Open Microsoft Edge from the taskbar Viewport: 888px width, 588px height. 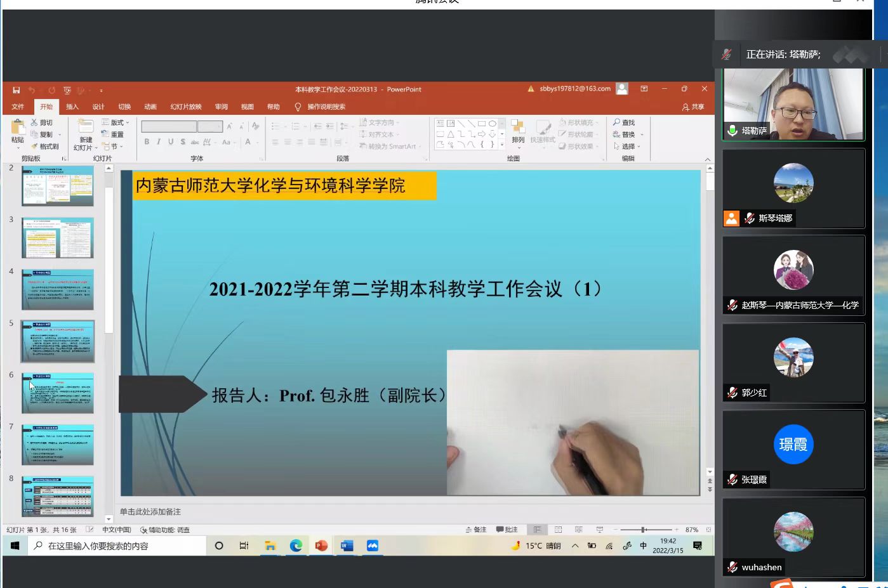(296, 546)
